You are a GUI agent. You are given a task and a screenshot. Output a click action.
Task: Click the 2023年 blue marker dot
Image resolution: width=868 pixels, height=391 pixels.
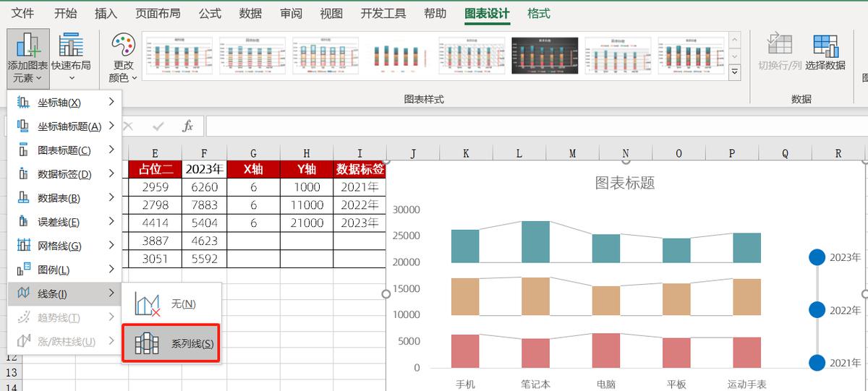(x=817, y=257)
